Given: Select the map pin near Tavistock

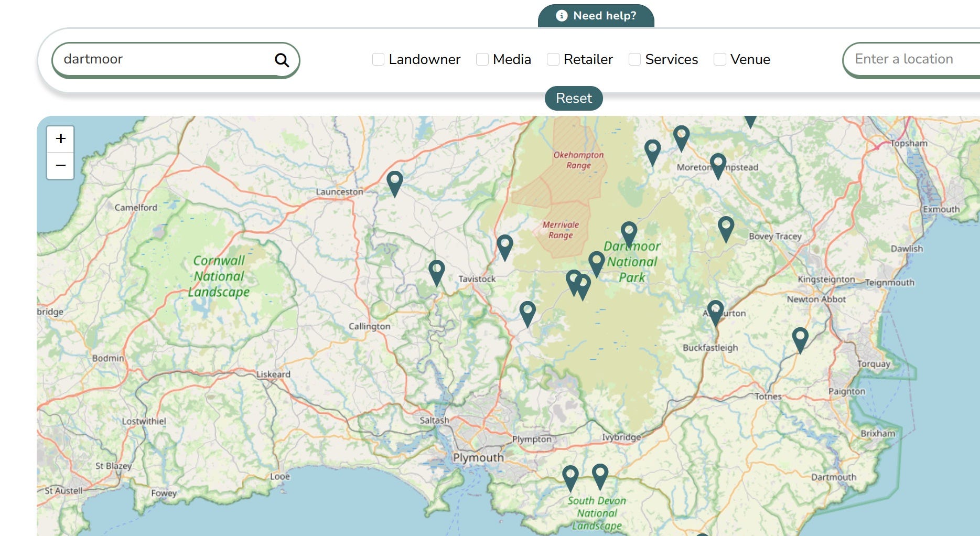Looking at the screenshot, I should point(437,273).
